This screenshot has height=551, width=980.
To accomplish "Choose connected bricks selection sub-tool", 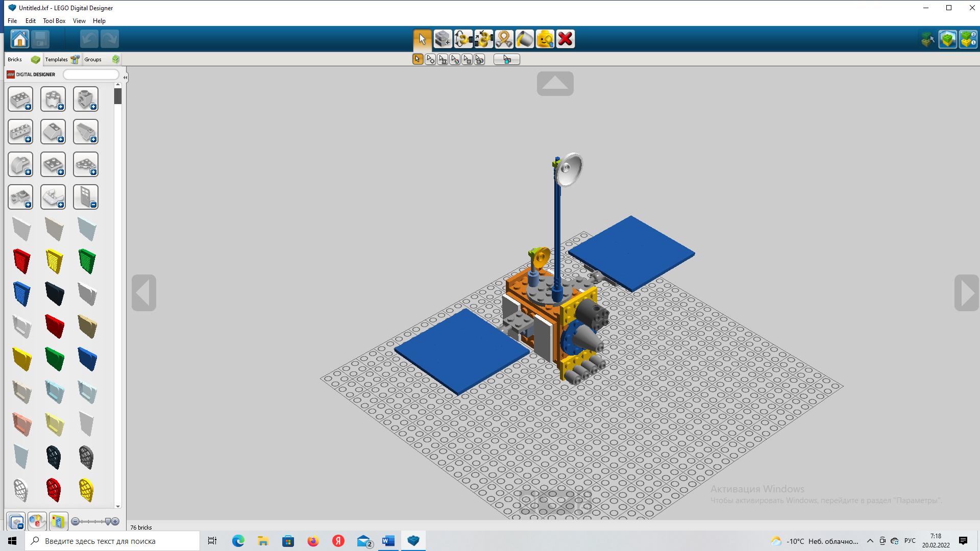I will click(x=443, y=60).
